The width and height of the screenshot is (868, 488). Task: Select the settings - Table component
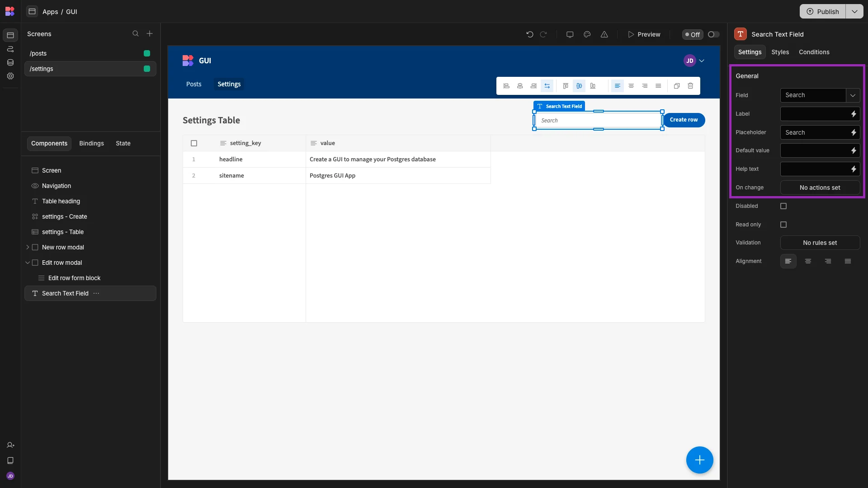pos(90,232)
